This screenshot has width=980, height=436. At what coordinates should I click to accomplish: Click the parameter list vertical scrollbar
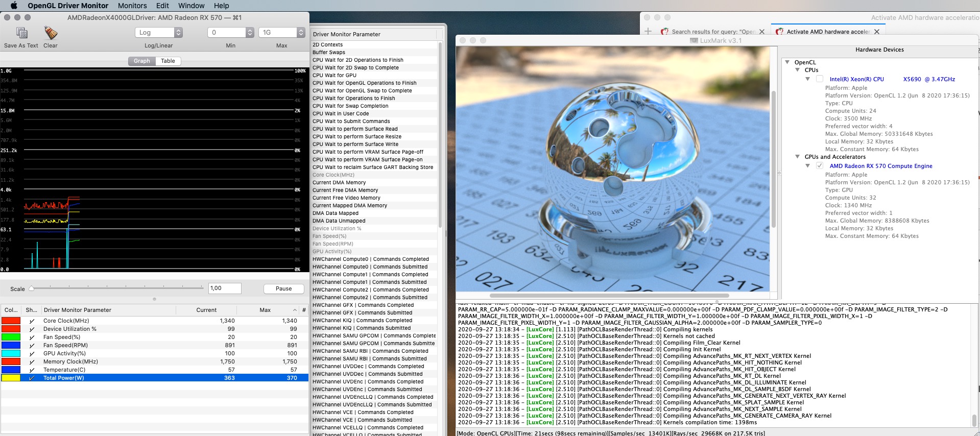[440, 135]
